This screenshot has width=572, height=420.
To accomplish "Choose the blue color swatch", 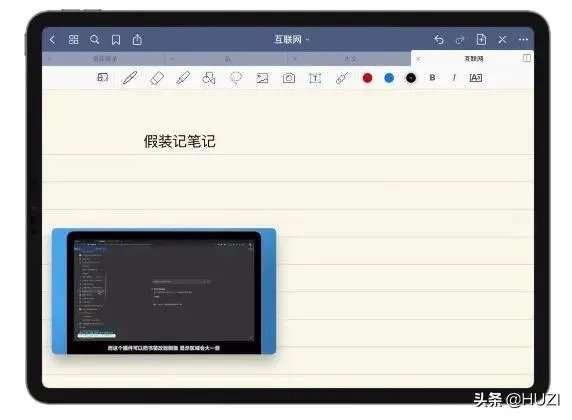I will click(x=389, y=78).
